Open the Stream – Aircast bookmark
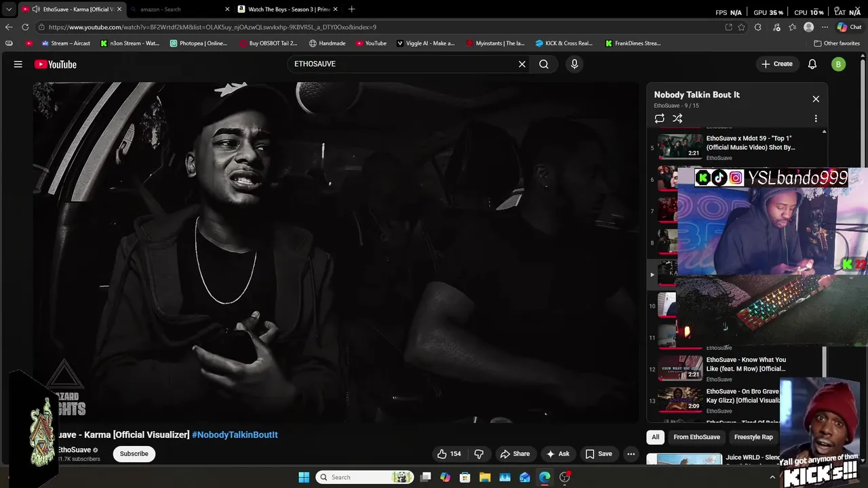 click(x=66, y=43)
